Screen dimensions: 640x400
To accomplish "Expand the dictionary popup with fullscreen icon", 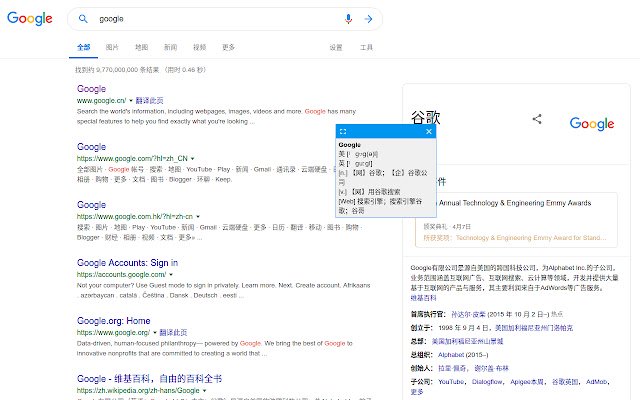I will tap(343, 131).
